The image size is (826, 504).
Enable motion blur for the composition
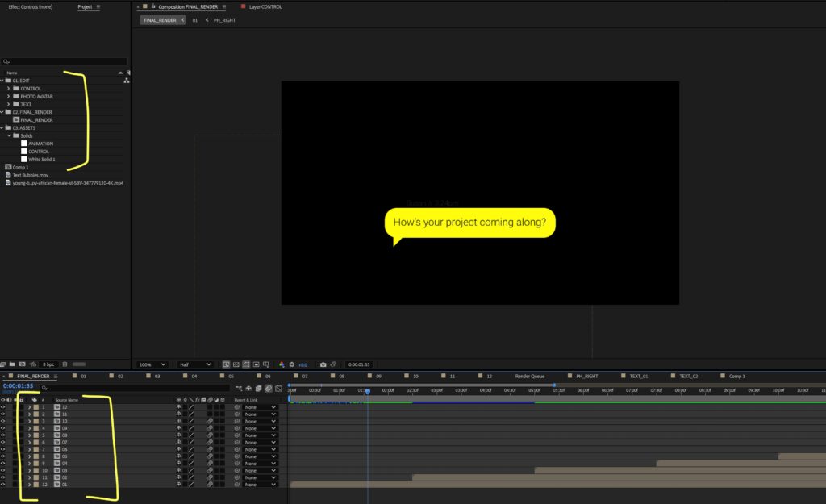coord(269,389)
